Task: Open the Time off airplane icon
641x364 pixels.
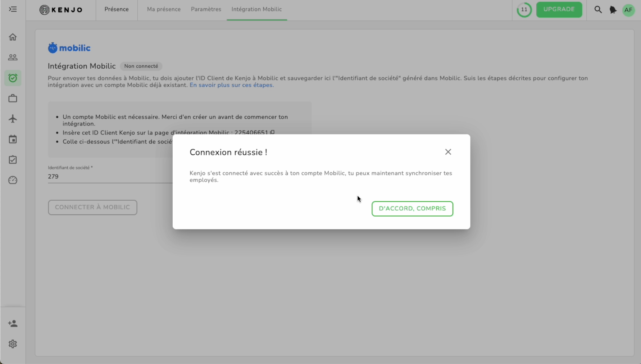Action: 13,119
